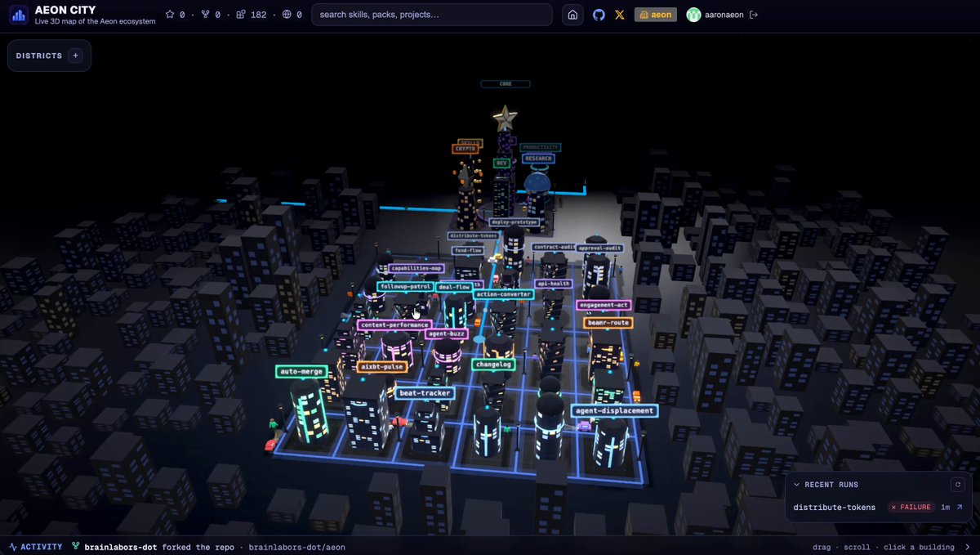Viewport: 980px width, 555px height.
Task: Click the action-converter building label
Action: (504, 293)
